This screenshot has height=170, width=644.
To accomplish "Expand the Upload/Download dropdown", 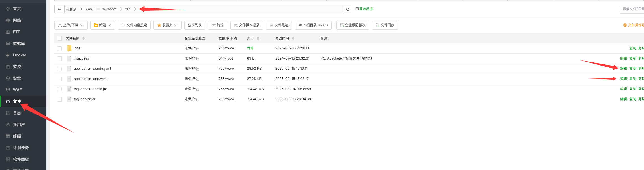I will click(x=71, y=25).
